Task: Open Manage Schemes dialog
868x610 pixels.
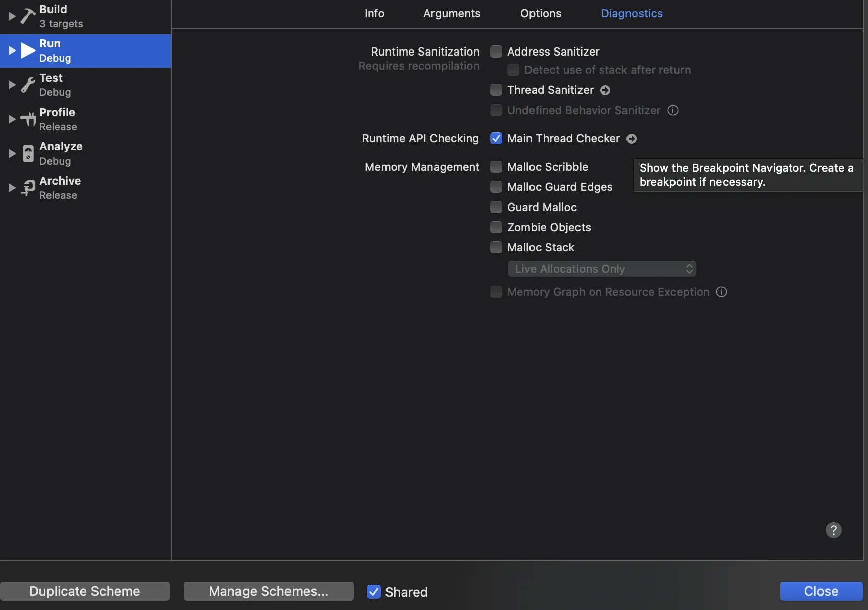Action: tap(269, 591)
